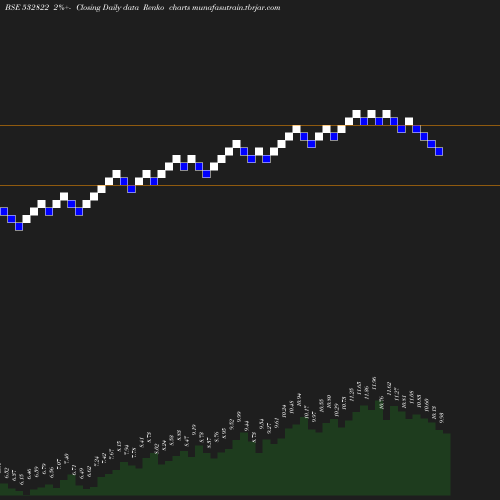Select the 6.15 price label
The image size is (500, 500).
point(22,479)
